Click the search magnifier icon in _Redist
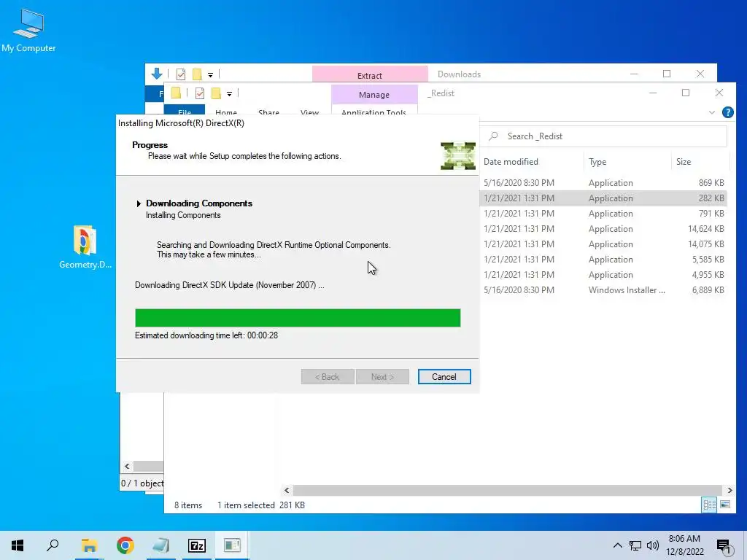This screenshot has width=747, height=560. (x=494, y=136)
